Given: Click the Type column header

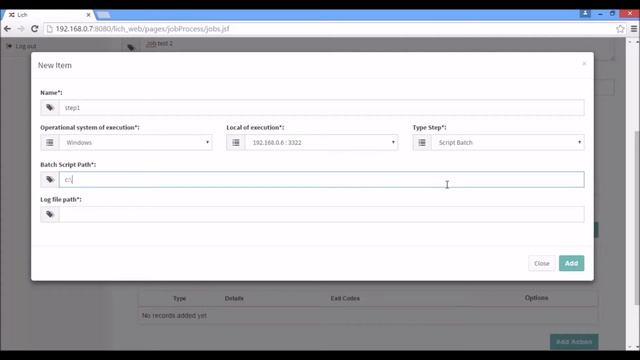Looking at the screenshot, I should [180, 298].
